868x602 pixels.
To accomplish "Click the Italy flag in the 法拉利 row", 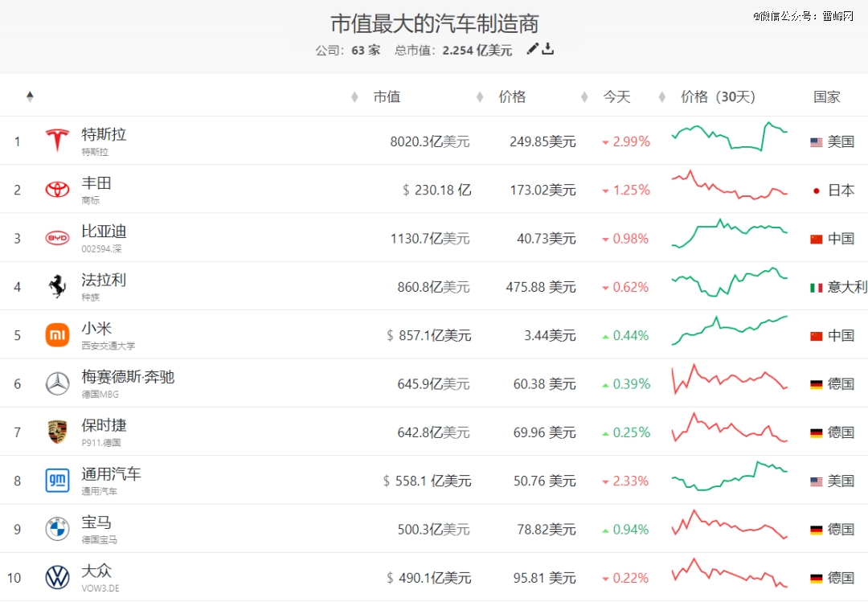I will point(816,288).
